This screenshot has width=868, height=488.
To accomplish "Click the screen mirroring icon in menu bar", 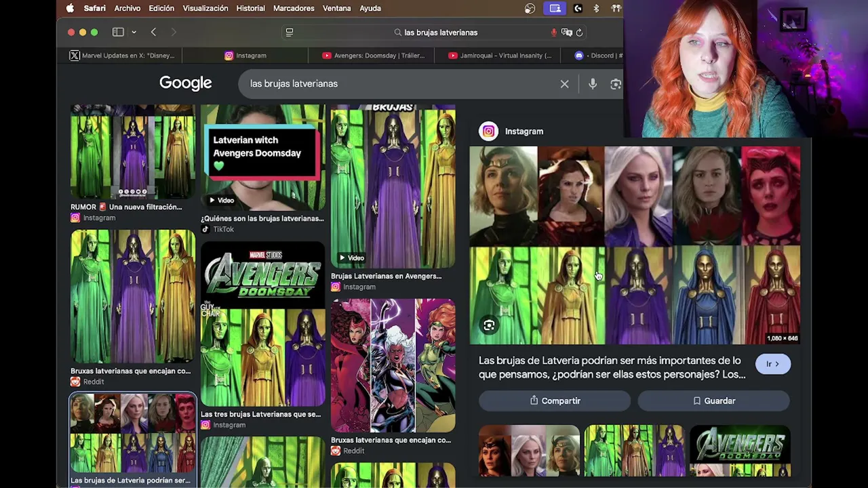I will tap(555, 8).
